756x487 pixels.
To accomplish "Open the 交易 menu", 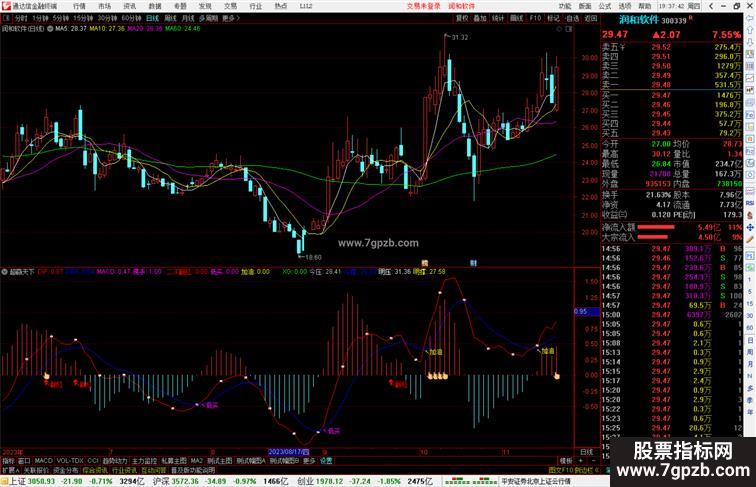I will coord(230,6).
